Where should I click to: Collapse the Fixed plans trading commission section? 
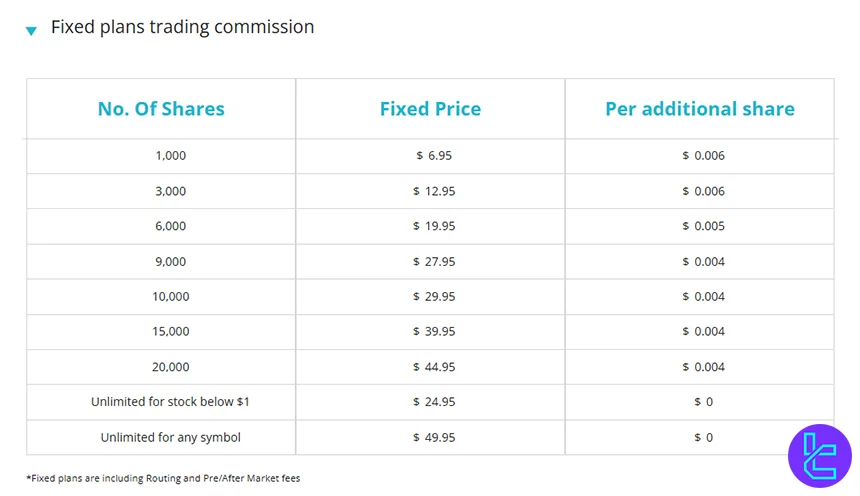coord(31,30)
